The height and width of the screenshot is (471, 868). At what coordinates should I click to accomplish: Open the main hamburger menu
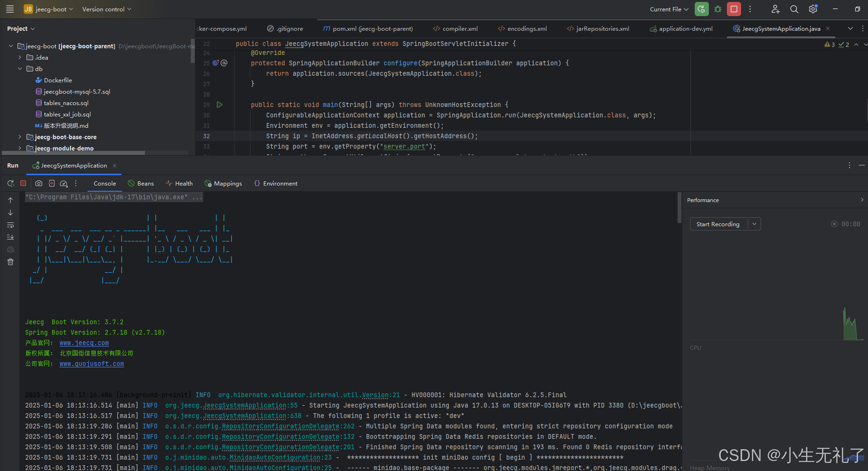point(10,9)
